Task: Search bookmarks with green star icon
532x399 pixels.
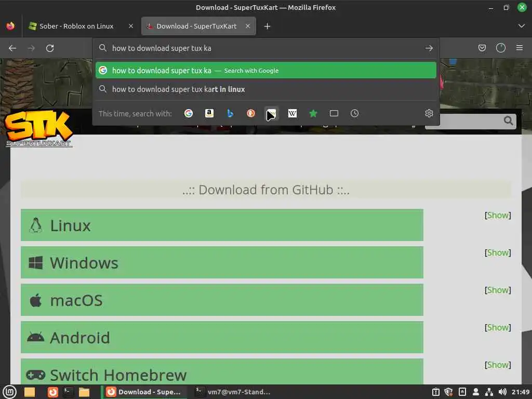Action: pos(313,113)
